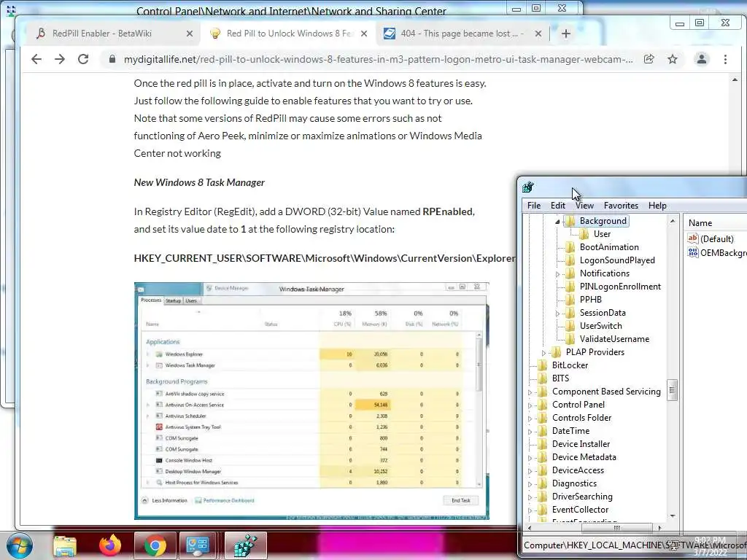
Task: Select the BootAnimation key
Action: point(609,247)
